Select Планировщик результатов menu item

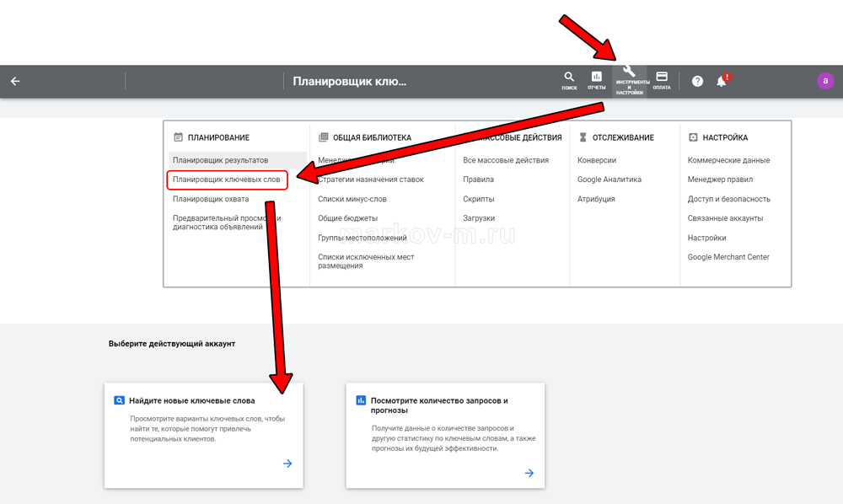pyautogui.click(x=220, y=160)
